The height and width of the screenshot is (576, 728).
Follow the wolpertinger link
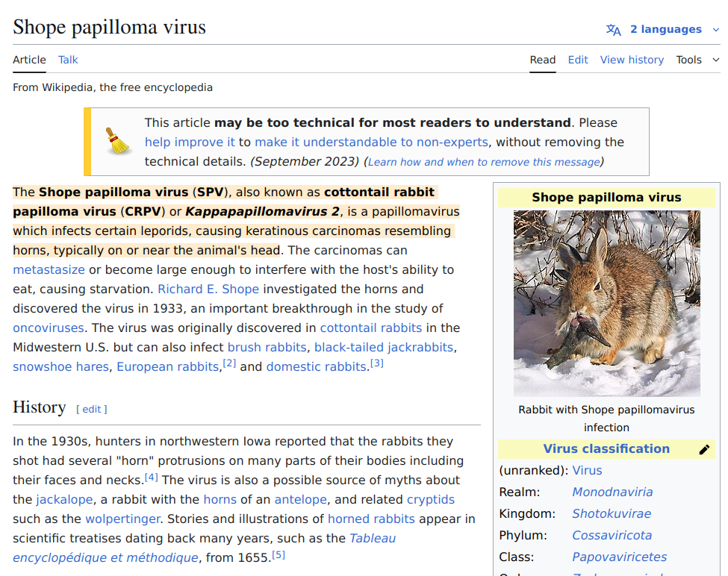tap(122, 519)
